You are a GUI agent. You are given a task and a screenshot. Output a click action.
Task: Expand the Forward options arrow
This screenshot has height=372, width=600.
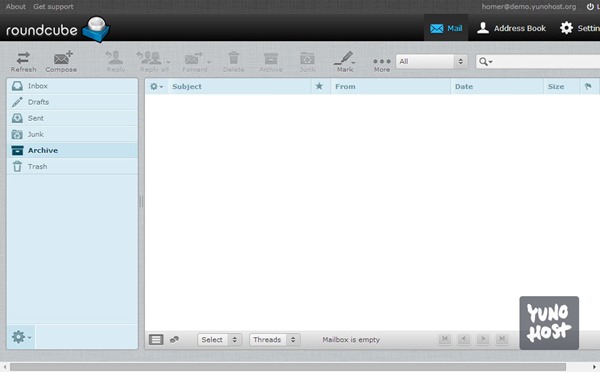click(x=209, y=62)
